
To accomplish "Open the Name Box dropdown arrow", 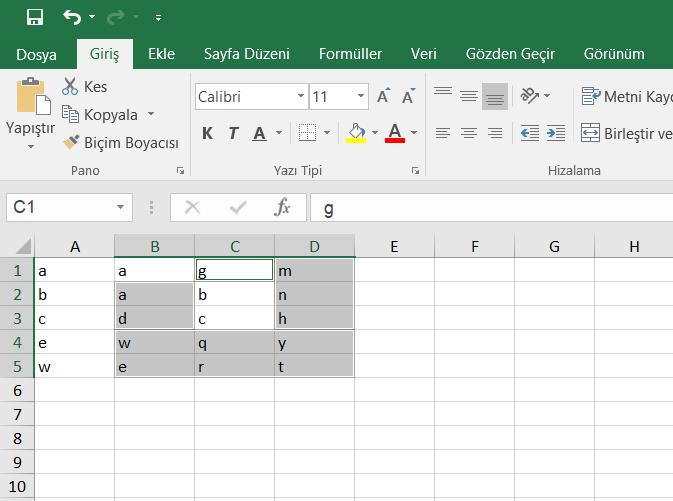I will 121,207.
